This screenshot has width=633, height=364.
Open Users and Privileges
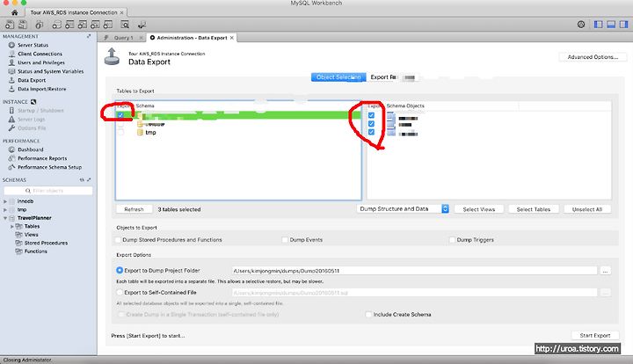pyautogui.click(x=40, y=62)
